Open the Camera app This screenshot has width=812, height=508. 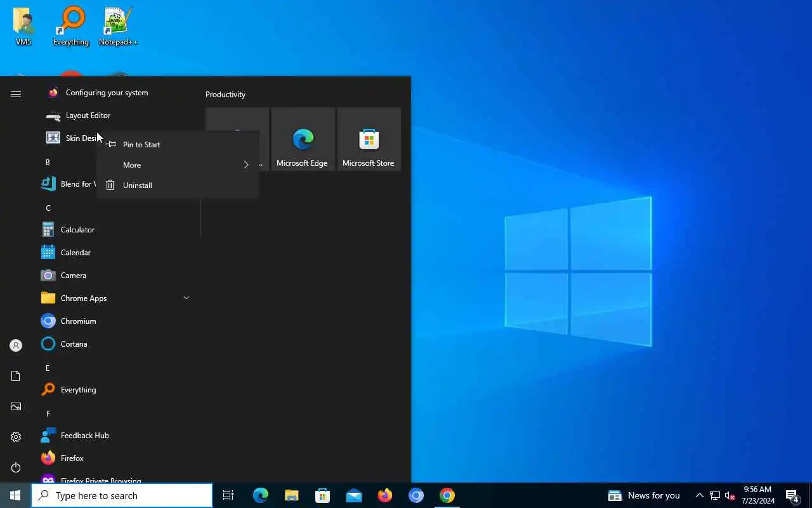tap(115, 276)
